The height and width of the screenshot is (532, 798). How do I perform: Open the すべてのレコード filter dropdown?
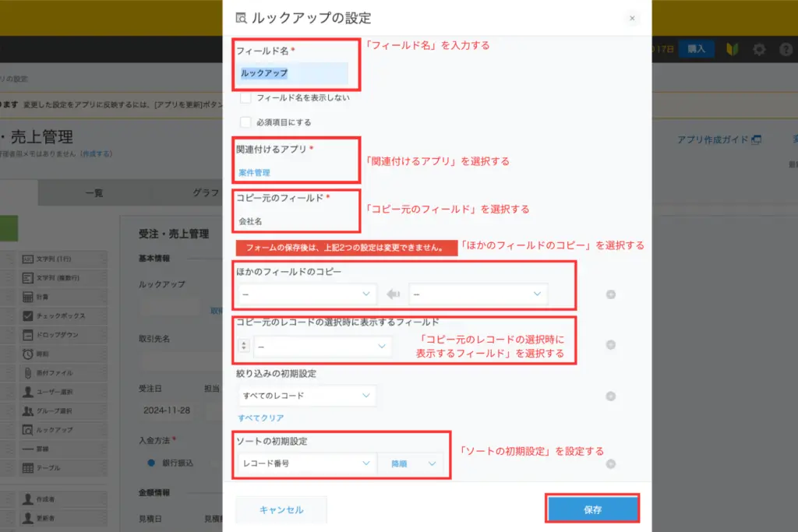pos(306,396)
